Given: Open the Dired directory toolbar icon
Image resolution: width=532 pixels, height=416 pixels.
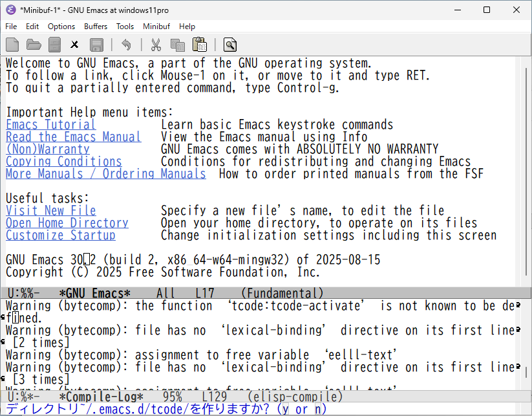Looking at the screenshot, I should click(x=54, y=45).
